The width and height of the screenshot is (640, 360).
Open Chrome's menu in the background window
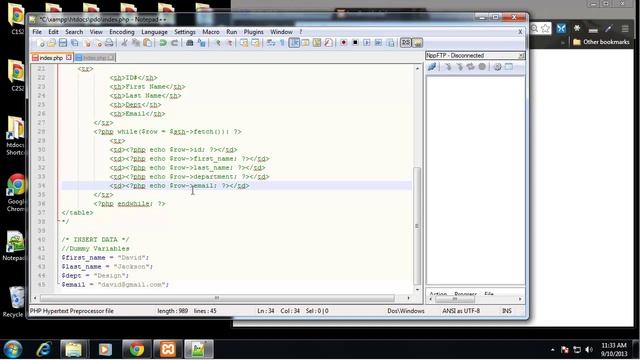(x=625, y=29)
